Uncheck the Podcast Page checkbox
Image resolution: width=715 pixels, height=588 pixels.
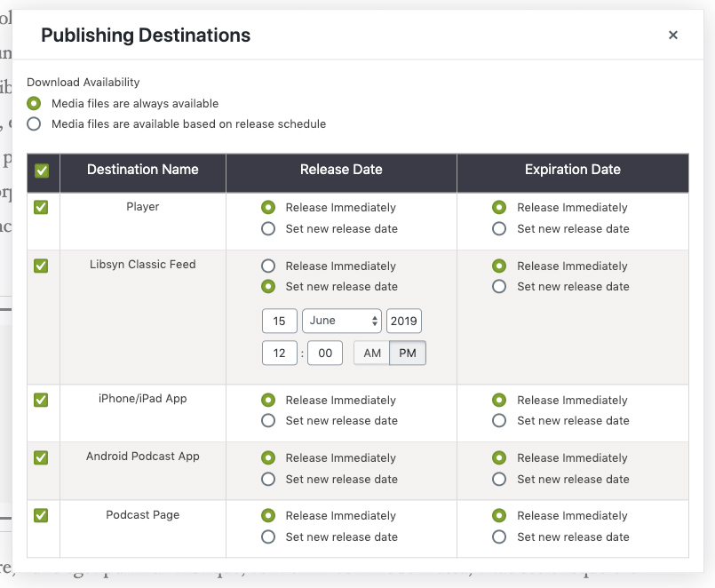(41, 515)
